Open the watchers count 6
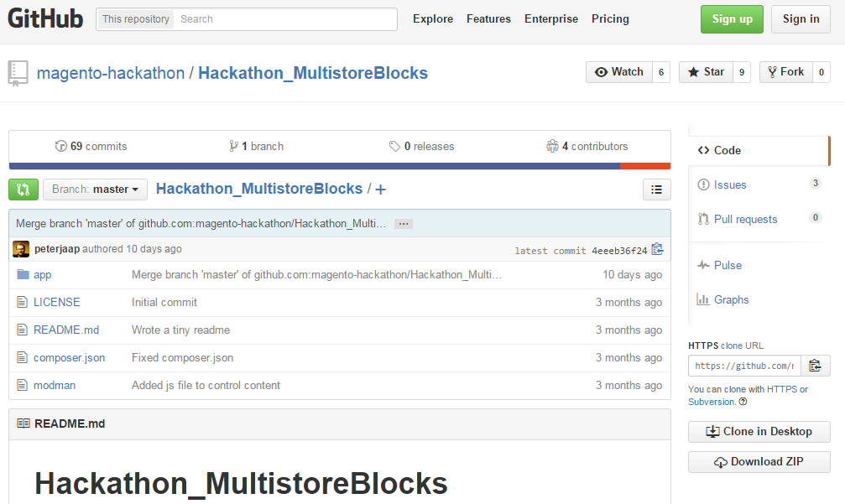Viewport: 845px width, 504px height. [661, 72]
